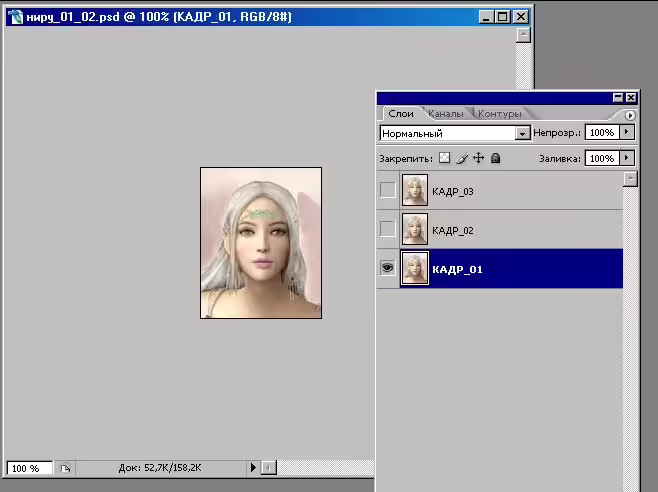Select the КАДР_03 layer thumbnail
This screenshot has height=492, width=658.
click(x=415, y=190)
